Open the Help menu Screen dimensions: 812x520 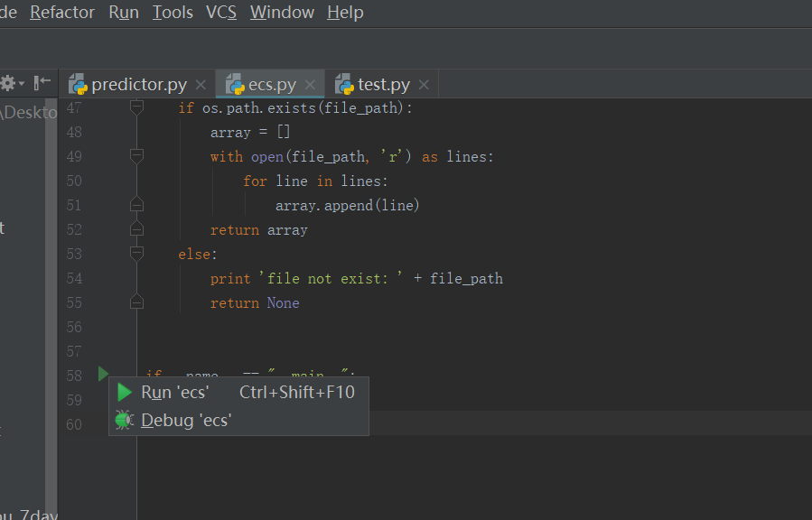click(345, 12)
